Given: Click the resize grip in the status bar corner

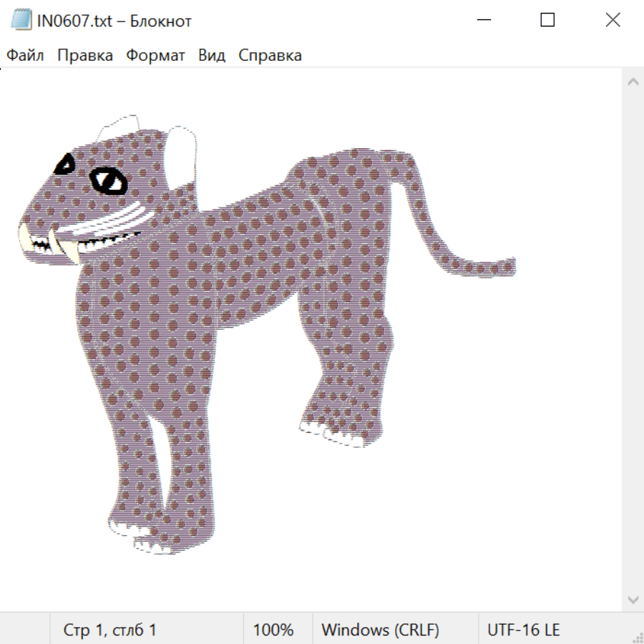Looking at the screenshot, I should pyautogui.click(x=636, y=636).
